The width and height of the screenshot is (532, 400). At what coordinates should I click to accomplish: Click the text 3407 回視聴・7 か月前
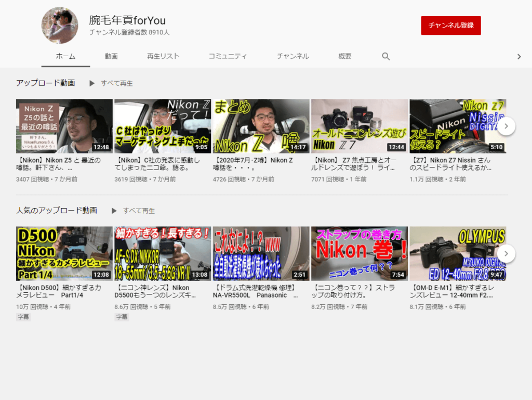click(47, 179)
